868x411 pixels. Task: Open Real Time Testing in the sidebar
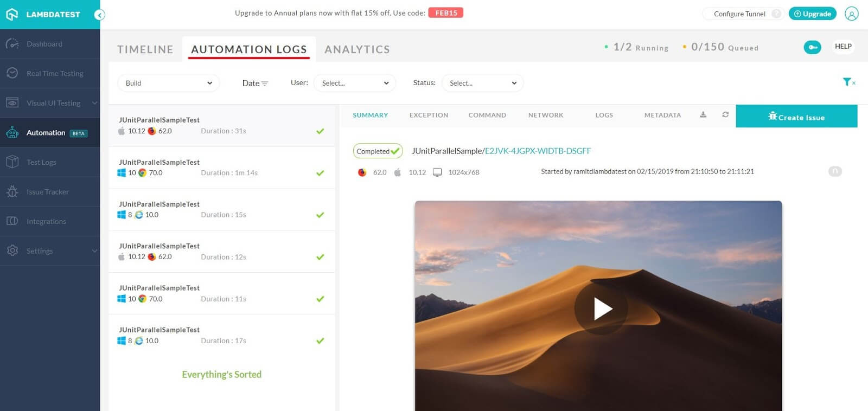pyautogui.click(x=54, y=74)
